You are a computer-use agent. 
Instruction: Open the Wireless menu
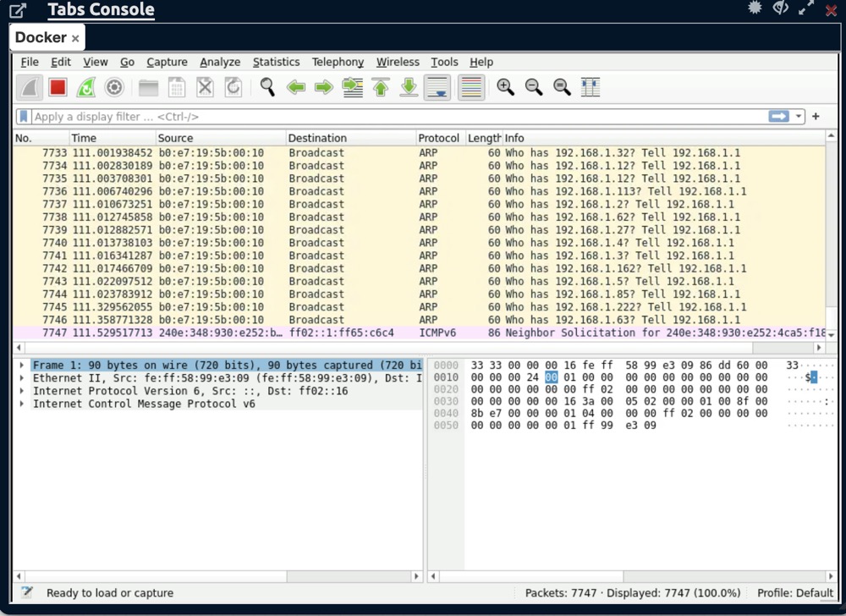(398, 62)
